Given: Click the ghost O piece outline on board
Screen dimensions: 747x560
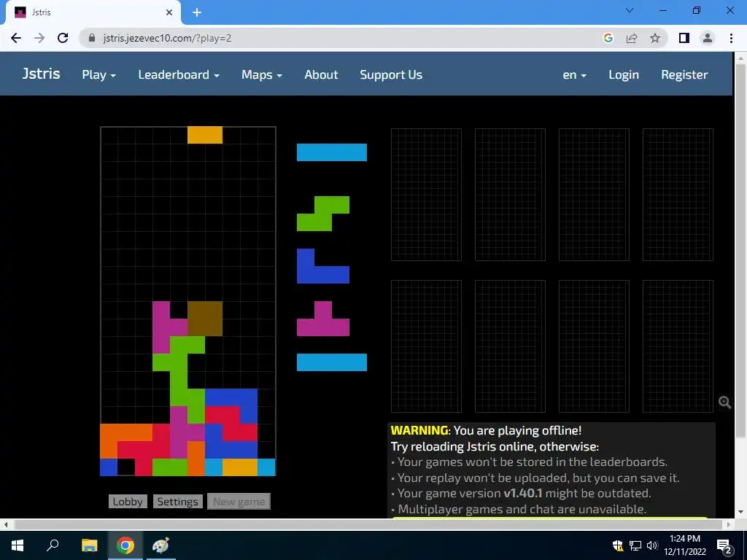Looking at the screenshot, I should [205, 319].
